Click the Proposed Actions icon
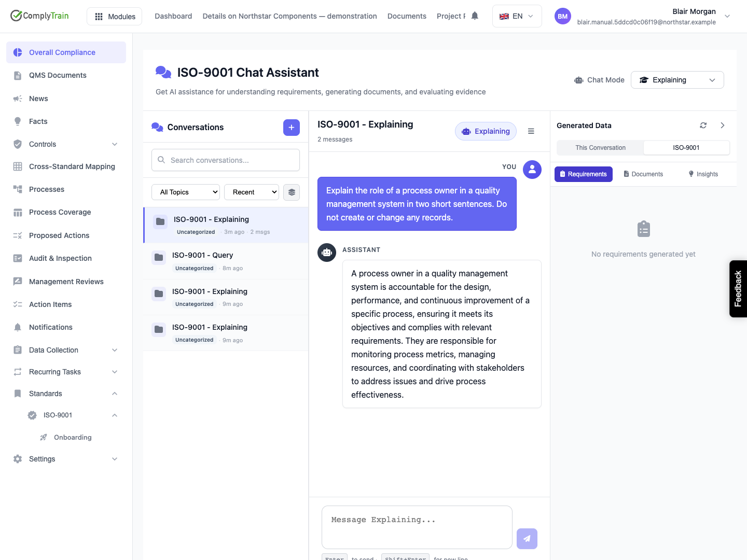Viewport: 747px width, 560px height. pos(18,235)
